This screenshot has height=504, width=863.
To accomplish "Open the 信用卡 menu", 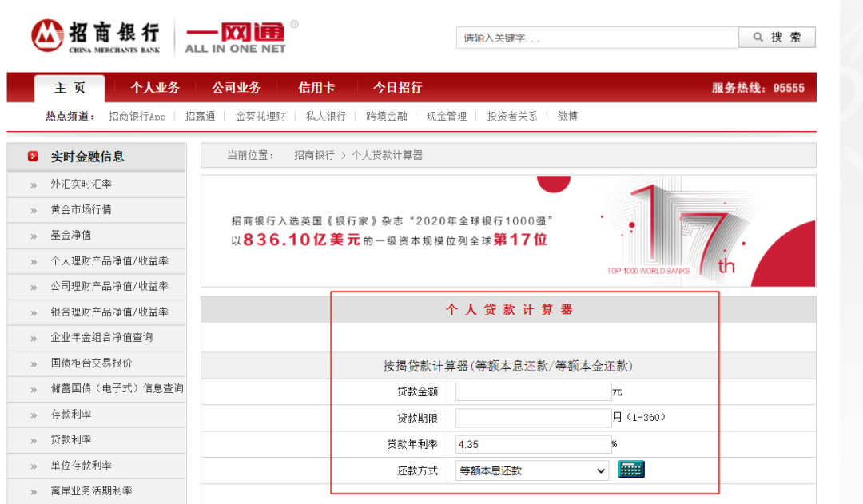I will point(316,88).
